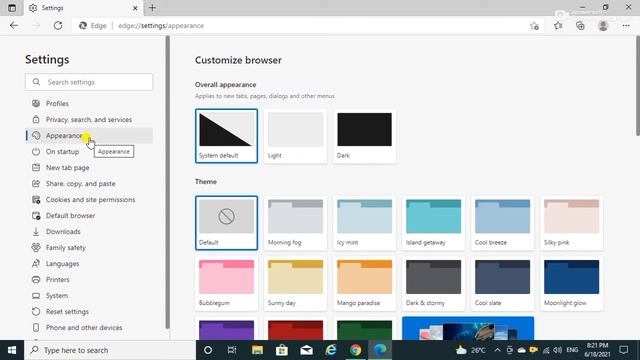Select the Sunny day theme

click(x=296, y=283)
